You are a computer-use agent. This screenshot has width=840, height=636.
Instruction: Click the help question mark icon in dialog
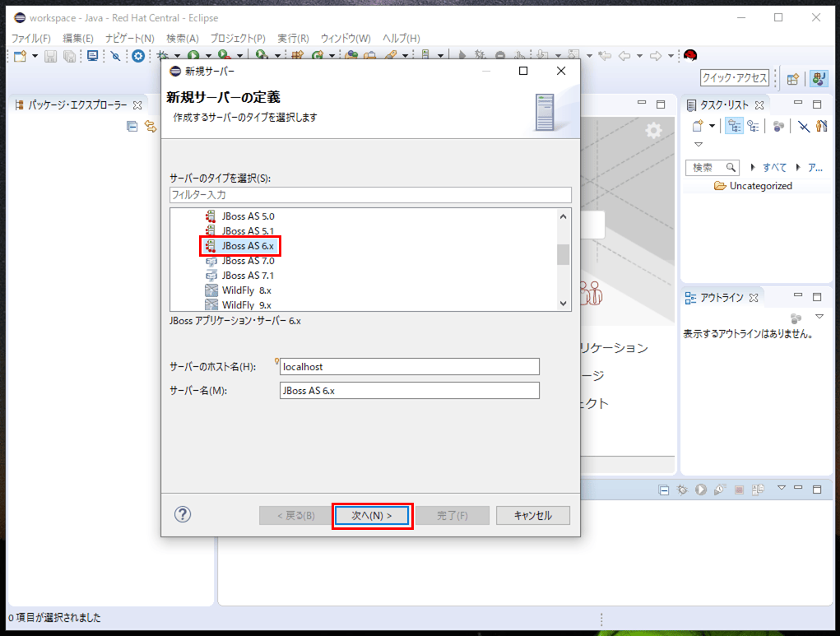(183, 514)
